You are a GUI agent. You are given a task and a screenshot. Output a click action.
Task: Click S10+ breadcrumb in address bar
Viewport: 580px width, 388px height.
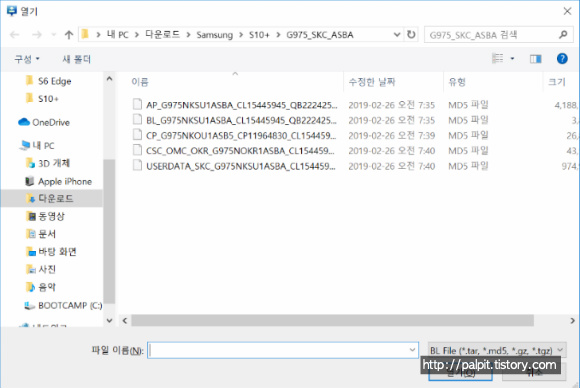tap(259, 35)
